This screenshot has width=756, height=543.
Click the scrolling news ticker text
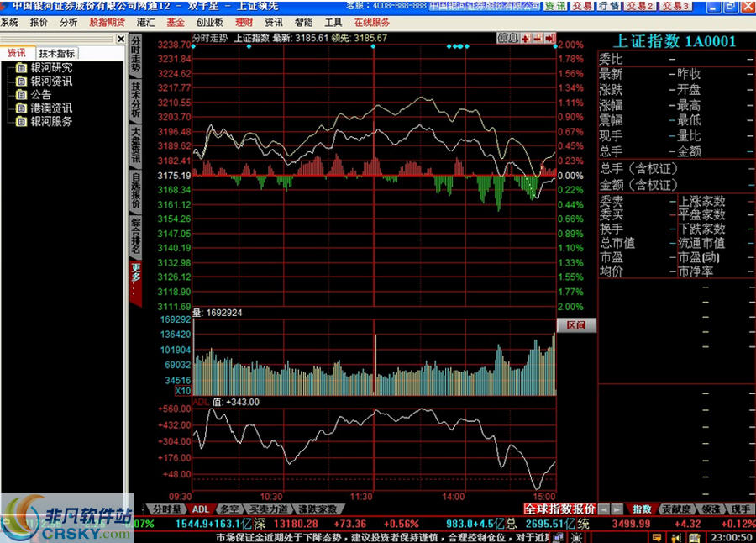(x=382, y=537)
